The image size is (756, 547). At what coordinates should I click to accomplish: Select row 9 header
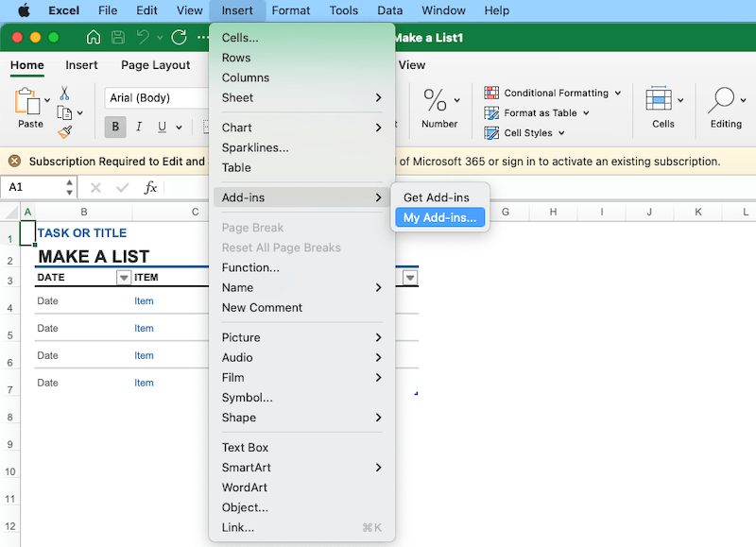point(9,444)
